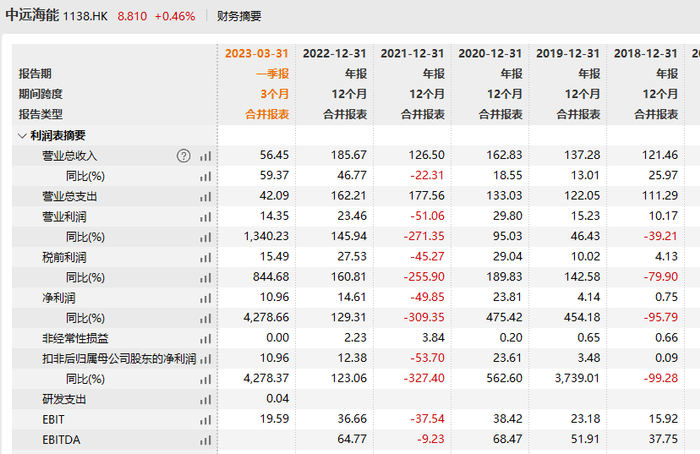Open chart icon for 营业总支出 row
Screen dimensions: 700x454
205,196
